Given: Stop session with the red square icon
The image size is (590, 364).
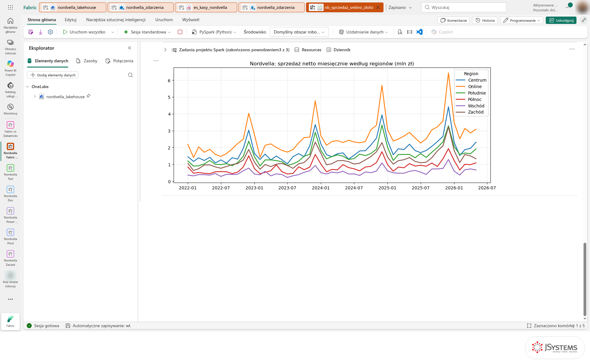Looking at the screenshot, I should [180, 32].
